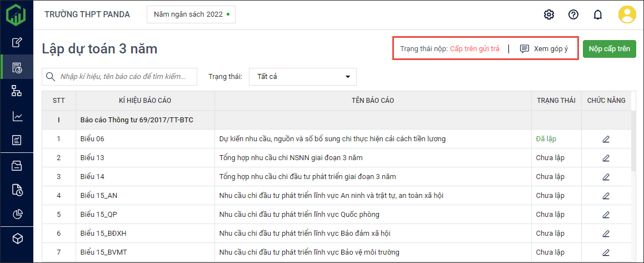The height and width of the screenshot is (263, 644).
Task: Edit the Biểu 15_QP report
Action: 606,215
